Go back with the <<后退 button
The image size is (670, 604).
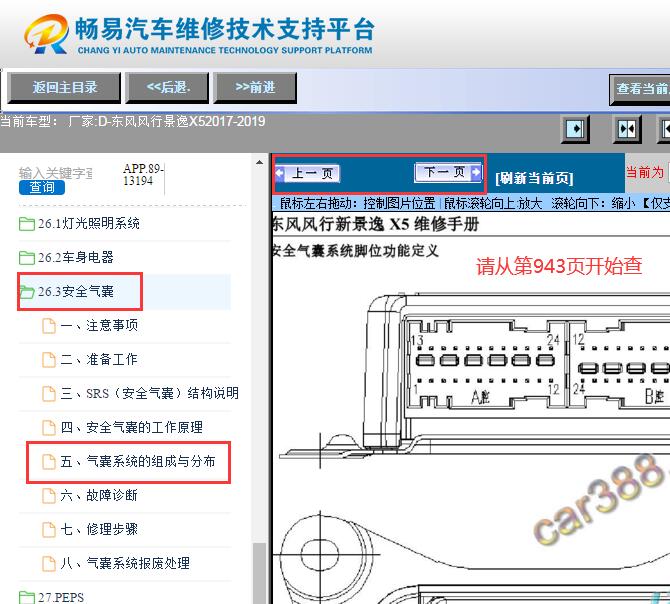click(x=168, y=88)
